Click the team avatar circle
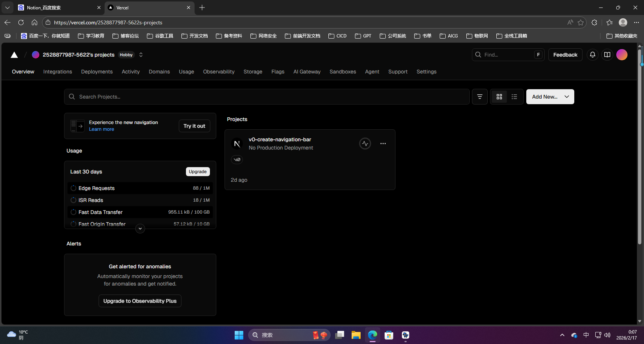The image size is (644, 344). click(36, 55)
